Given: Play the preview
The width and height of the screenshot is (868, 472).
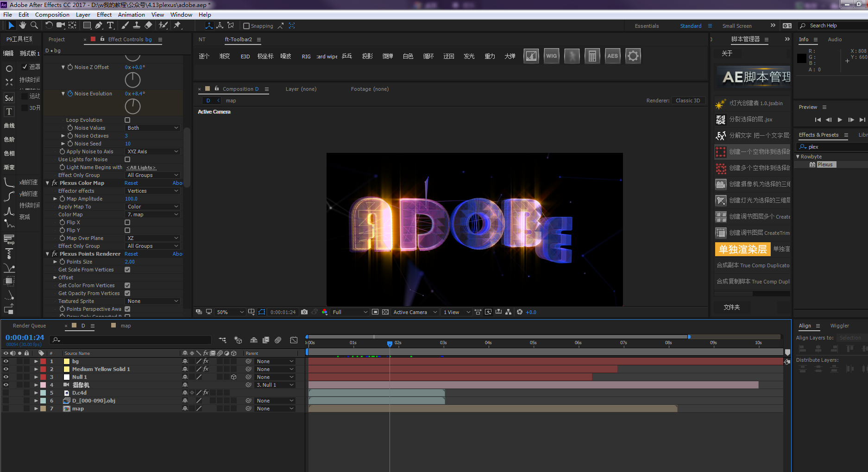Looking at the screenshot, I should pyautogui.click(x=840, y=120).
